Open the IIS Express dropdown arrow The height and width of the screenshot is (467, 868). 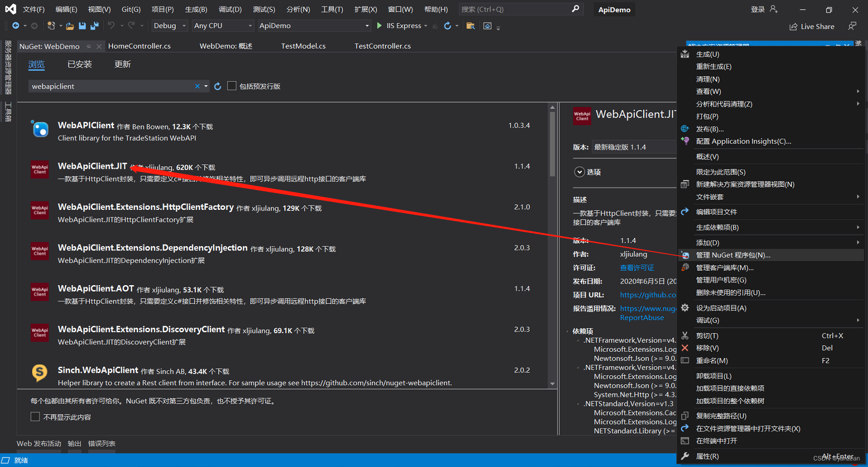pyautogui.click(x=425, y=26)
